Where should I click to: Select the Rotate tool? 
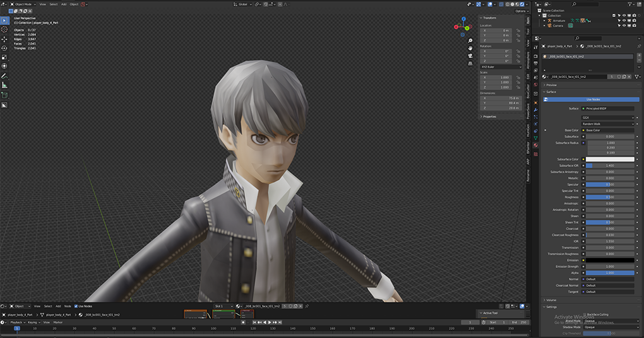pos(4,48)
